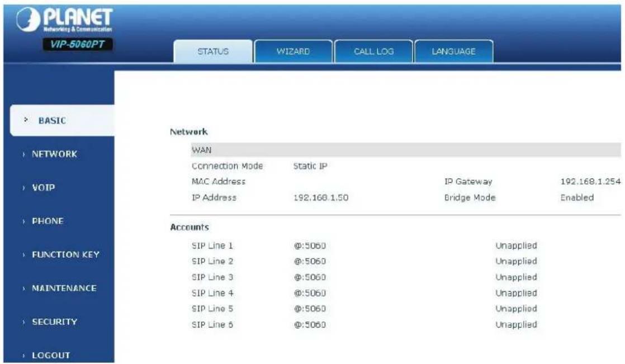Click @:5060 for SIP Line 5
Viewport: 625px width, 364px height.
[310, 309]
